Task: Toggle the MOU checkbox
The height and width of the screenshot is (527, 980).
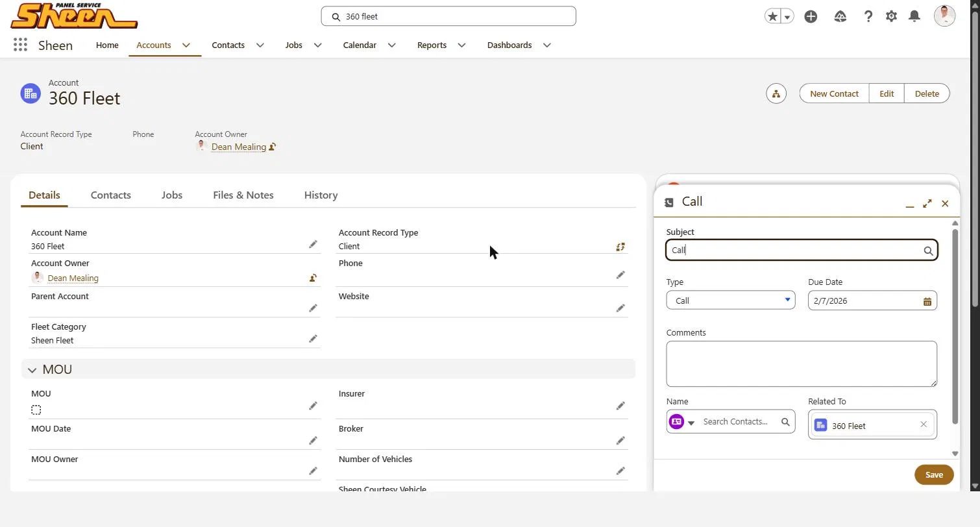Action: 36,410
